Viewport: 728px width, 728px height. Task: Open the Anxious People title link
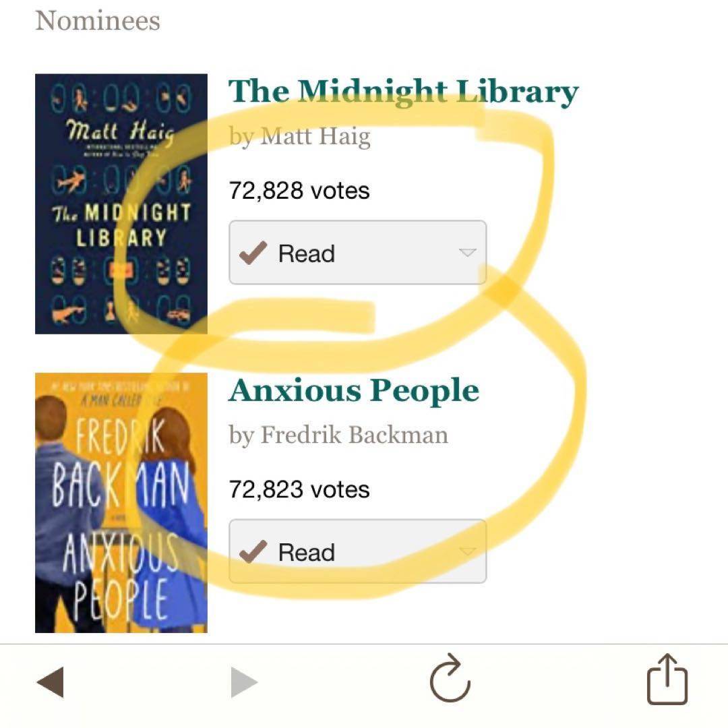[354, 391]
